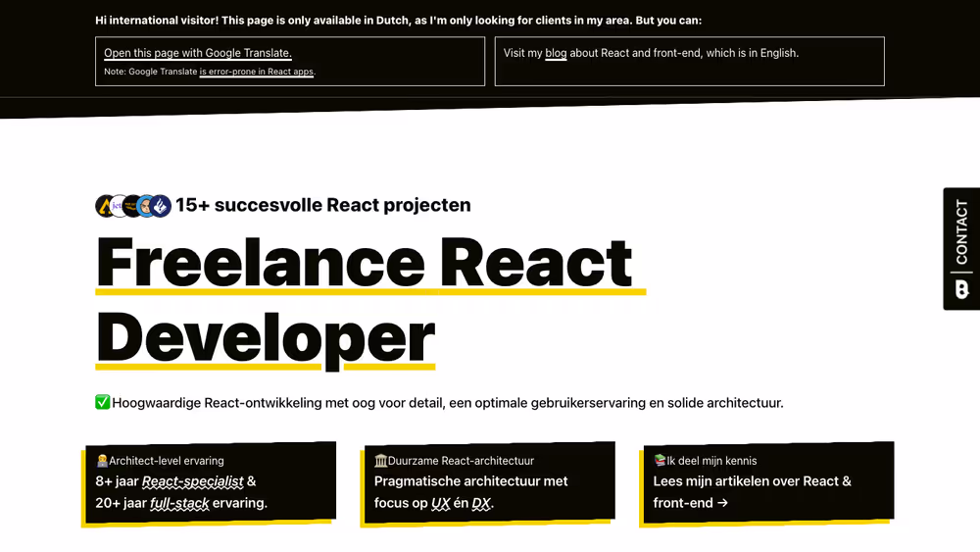Viewport: 980px width, 552px height.
Task: Click the logo icon beneath the CONTACT label
Action: tap(962, 289)
